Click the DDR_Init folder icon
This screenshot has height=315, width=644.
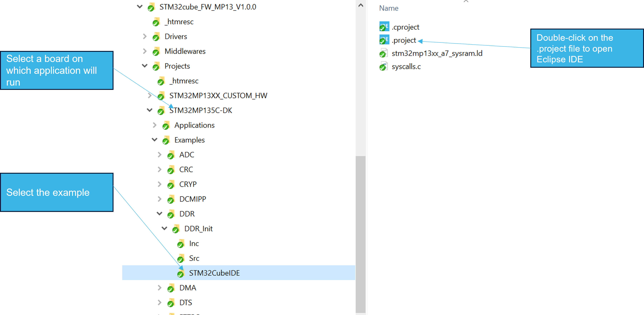(176, 229)
